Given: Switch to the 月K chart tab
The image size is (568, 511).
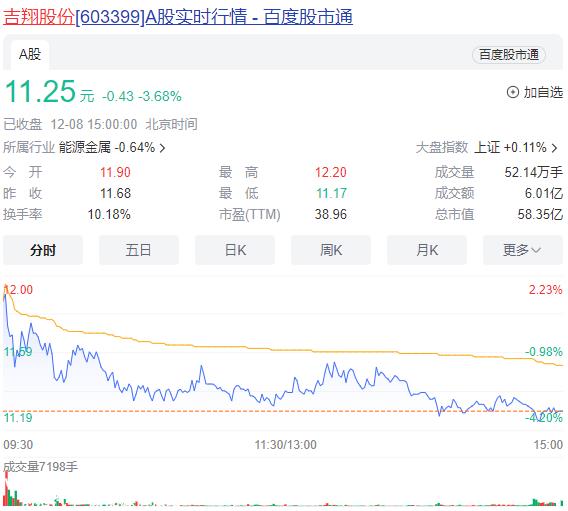Looking at the screenshot, I should [427, 250].
